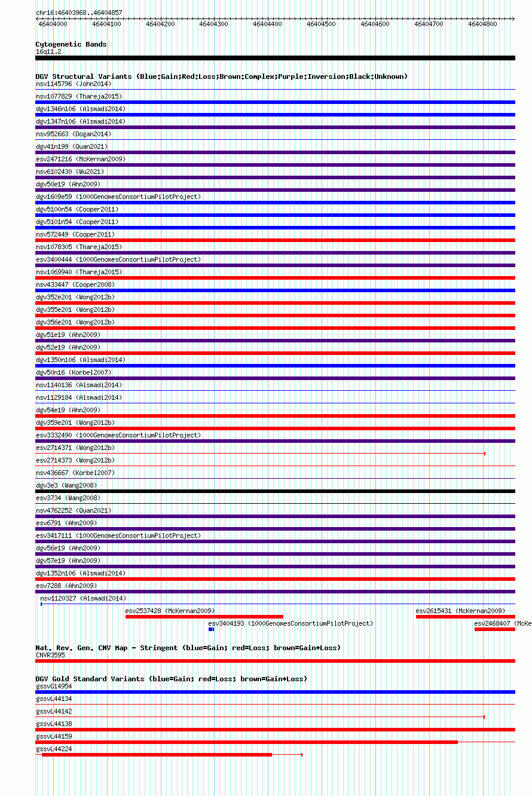
Task: Click gold standard variant gssvL44224
Action: coord(54,749)
